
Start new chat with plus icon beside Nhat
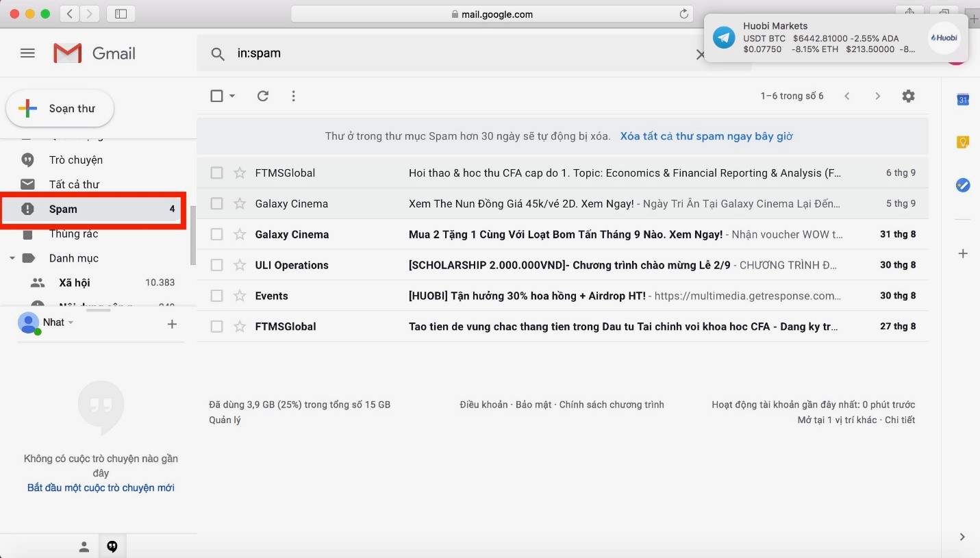tap(172, 324)
